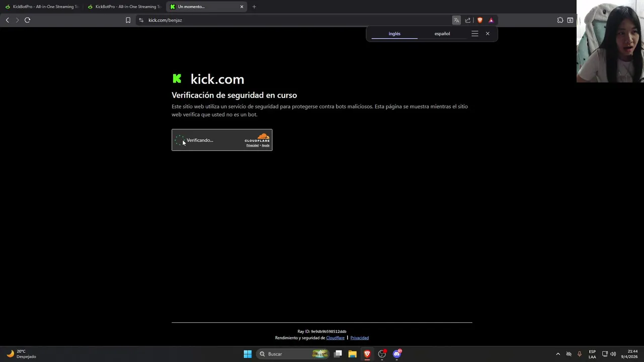Click the Cloudflare Verificando widget
Screen dimensions: 644x362
click(222, 140)
